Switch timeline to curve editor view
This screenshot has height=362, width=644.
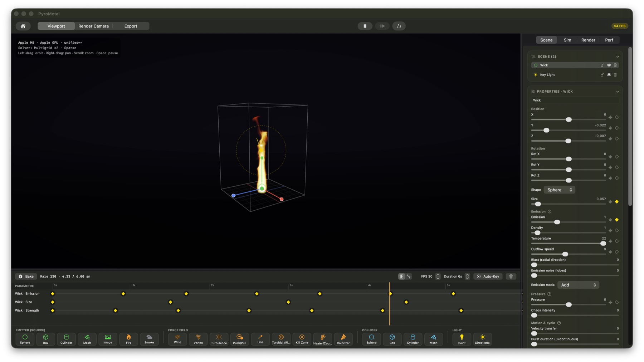coord(409,277)
